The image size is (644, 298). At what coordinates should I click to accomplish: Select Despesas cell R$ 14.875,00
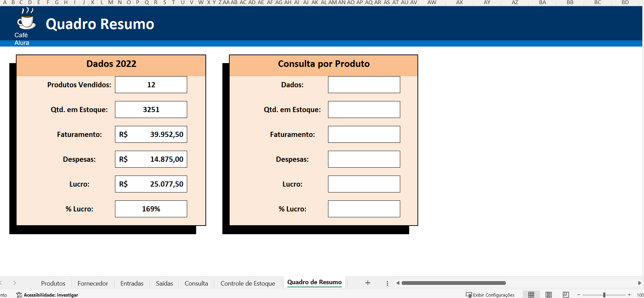coord(151,159)
